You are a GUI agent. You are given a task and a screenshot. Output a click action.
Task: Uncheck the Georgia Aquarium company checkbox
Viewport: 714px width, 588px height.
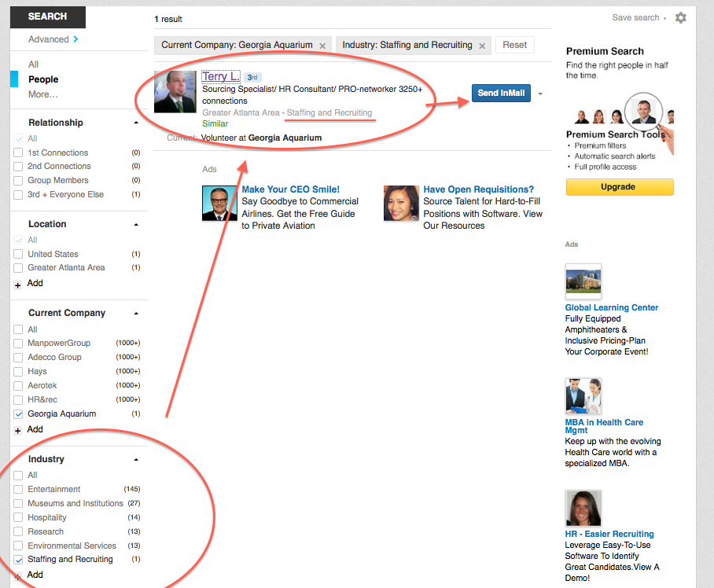tap(18, 414)
